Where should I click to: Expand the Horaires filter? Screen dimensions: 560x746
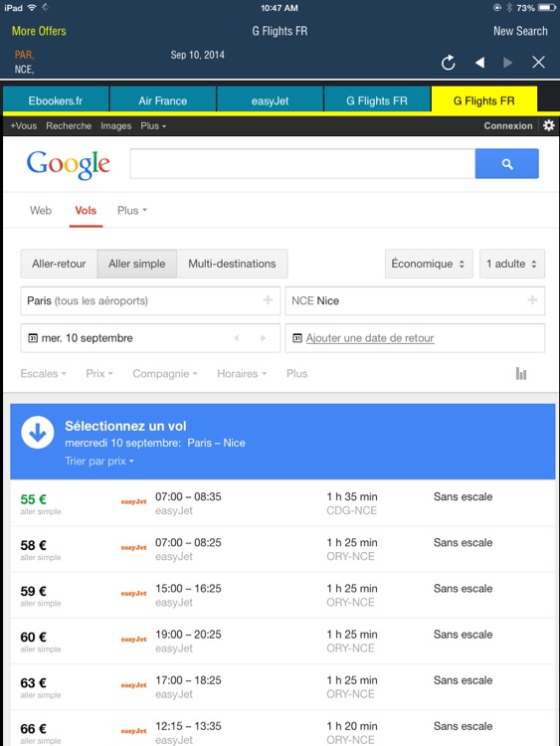click(x=242, y=373)
